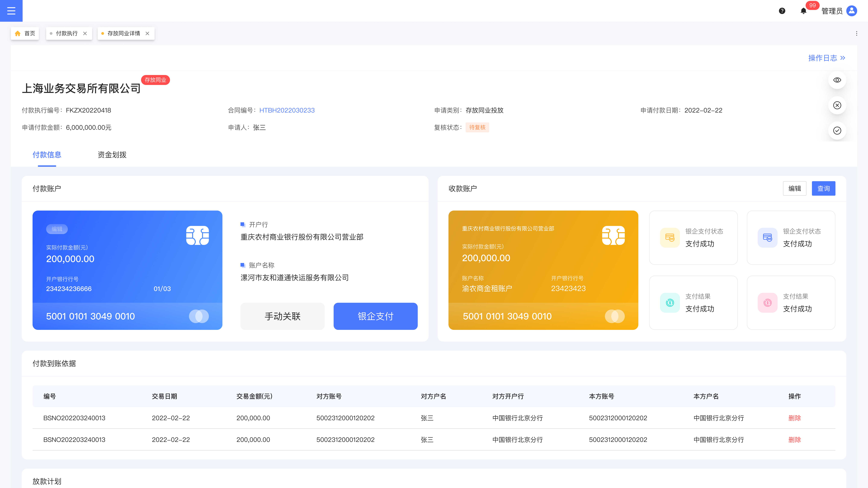Click the help question mark icon
The image size is (868, 488).
coord(782,11)
